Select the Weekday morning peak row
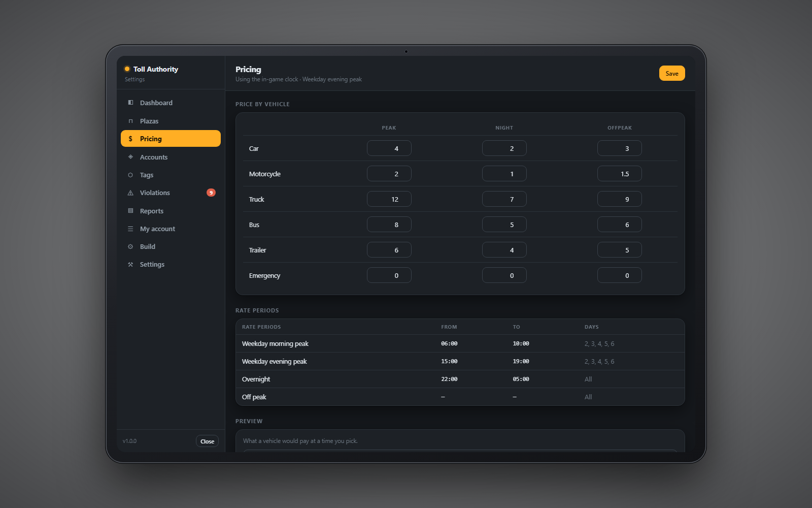Viewport: 812px width, 508px height. tap(460, 343)
